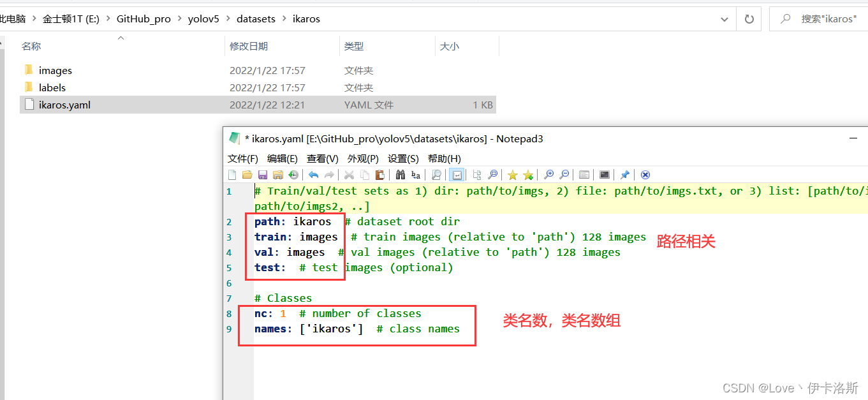This screenshot has width=868, height=400.
Task: Click the Notepad3 title bar text
Action: 394,138
